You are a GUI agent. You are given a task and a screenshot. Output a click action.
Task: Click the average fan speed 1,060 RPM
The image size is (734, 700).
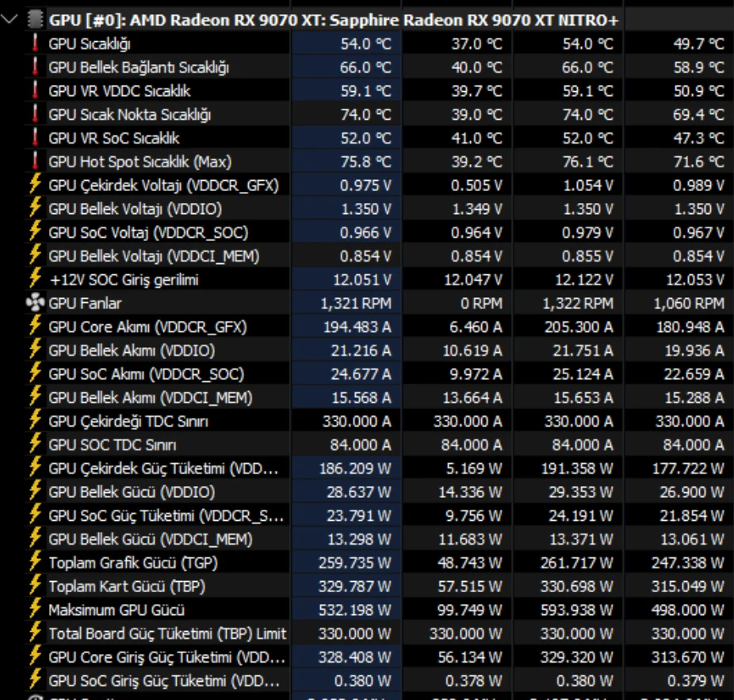coord(689,304)
